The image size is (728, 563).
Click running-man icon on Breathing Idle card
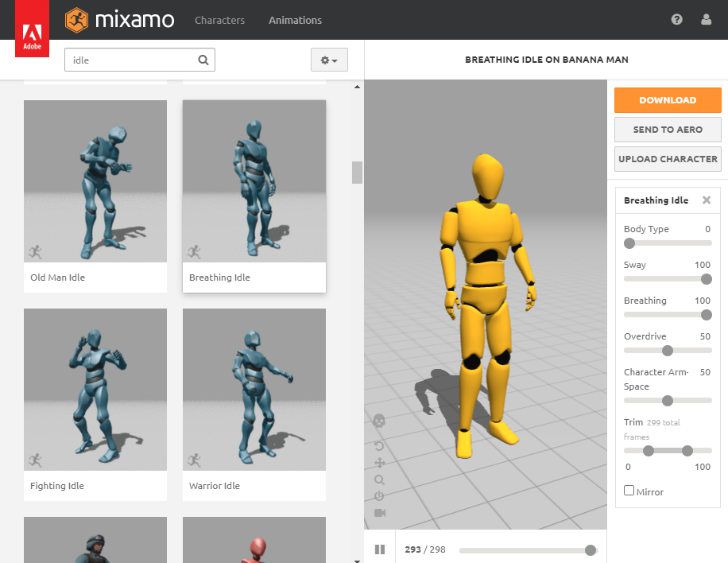coord(194,252)
